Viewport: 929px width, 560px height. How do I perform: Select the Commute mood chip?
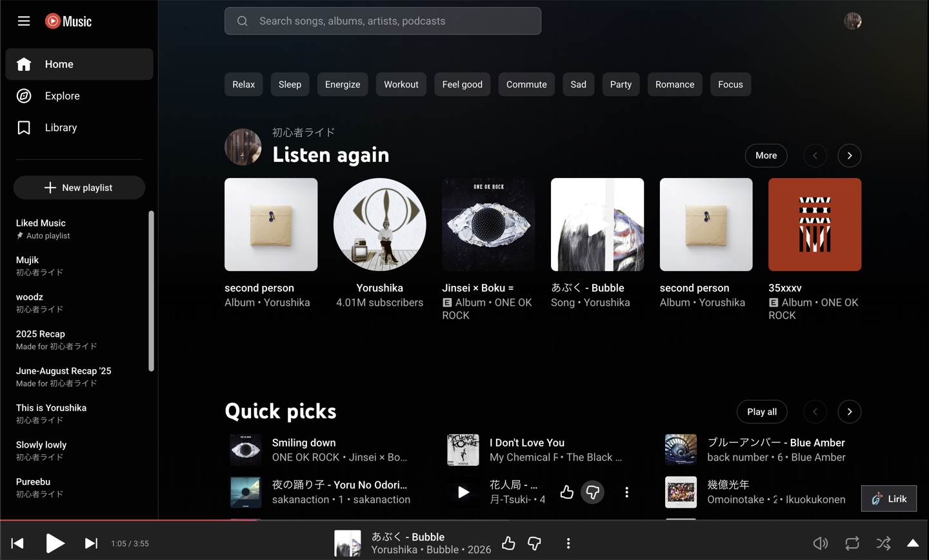526,85
